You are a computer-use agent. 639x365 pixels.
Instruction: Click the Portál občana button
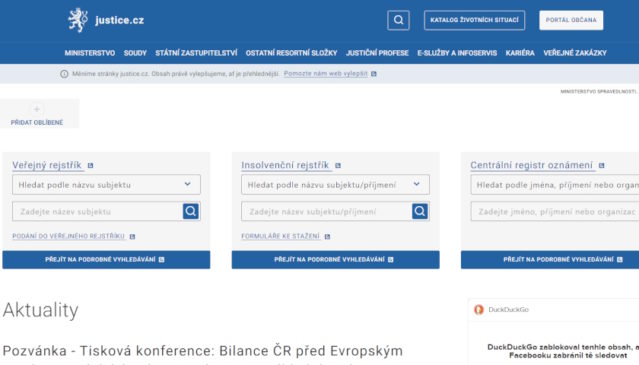(571, 20)
